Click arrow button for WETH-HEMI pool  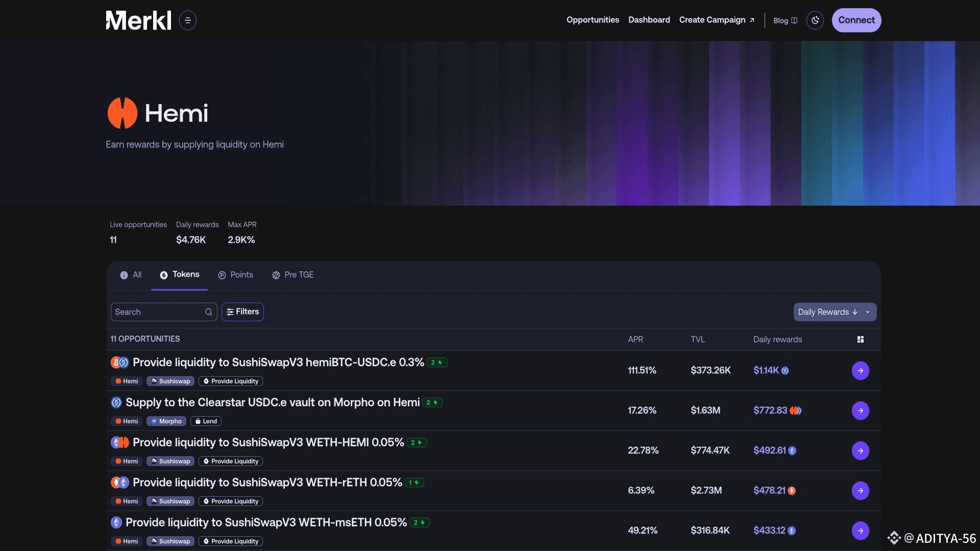(x=860, y=451)
